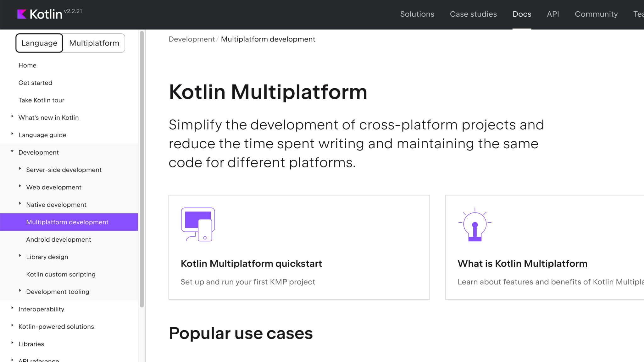The height and width of the screenshot is (362, 644).
Task: Open Take Kotlin tour
Action: point(41,100)
